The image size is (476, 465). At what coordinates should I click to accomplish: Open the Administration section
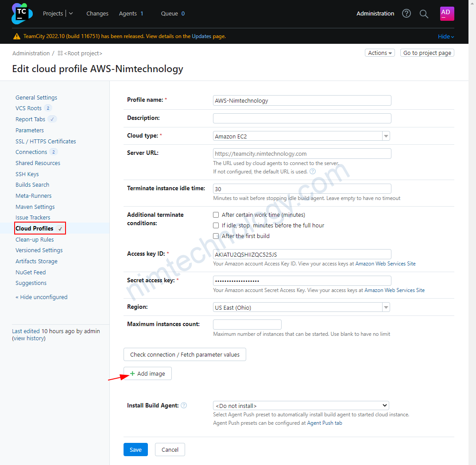pos(375,13)
